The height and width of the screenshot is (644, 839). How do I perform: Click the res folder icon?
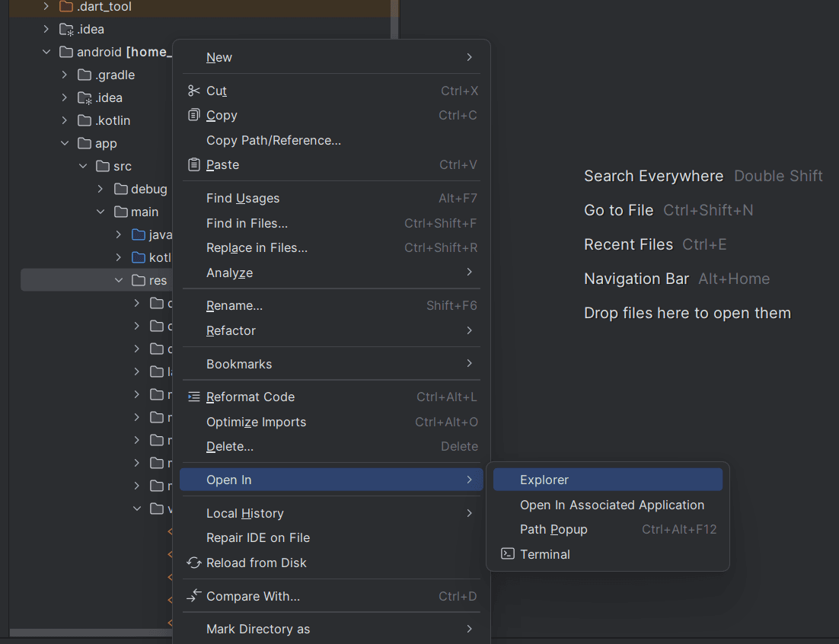[139, 280]
